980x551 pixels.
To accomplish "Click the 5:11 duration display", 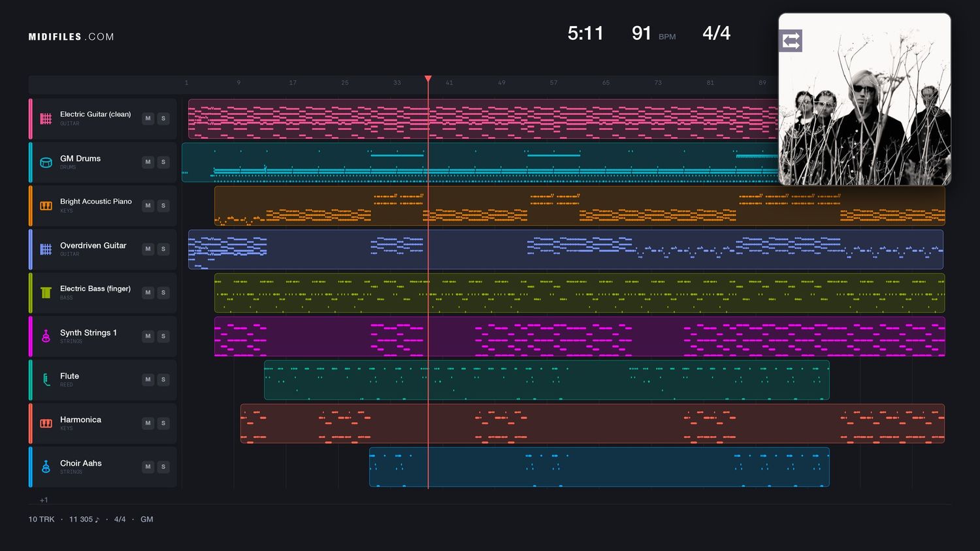I will click(x=585, y=33).
